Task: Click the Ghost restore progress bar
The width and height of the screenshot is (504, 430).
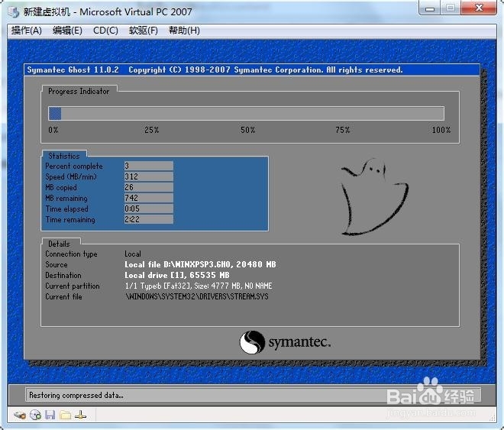Action: (x=246, y=114)
